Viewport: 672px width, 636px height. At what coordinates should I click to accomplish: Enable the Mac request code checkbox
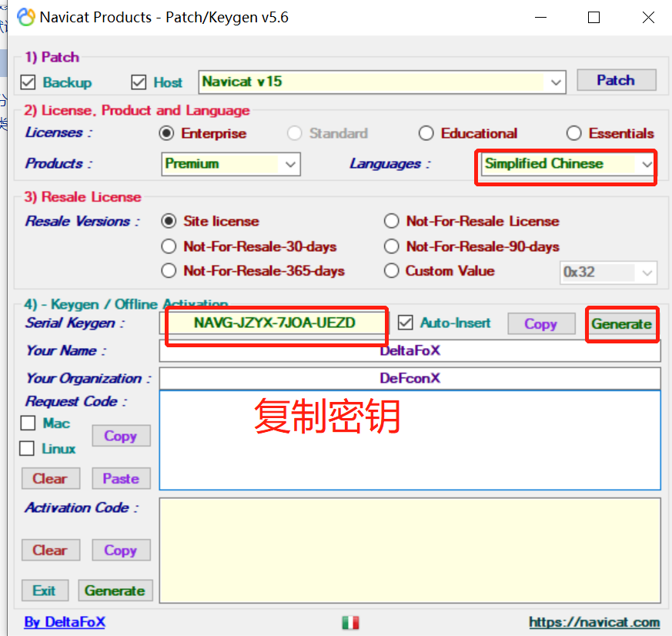(28, 423)
